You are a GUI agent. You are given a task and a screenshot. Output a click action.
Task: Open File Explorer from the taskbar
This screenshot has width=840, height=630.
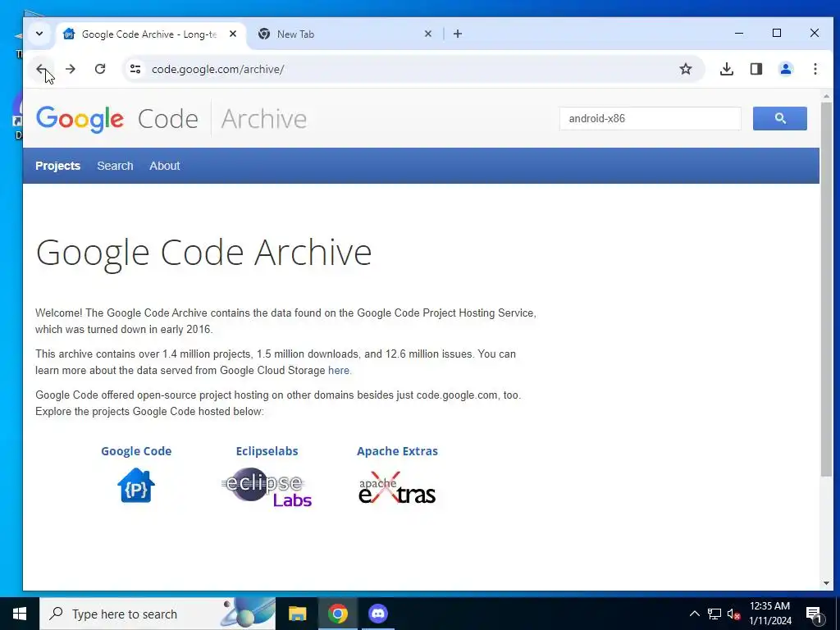point(297,614)
